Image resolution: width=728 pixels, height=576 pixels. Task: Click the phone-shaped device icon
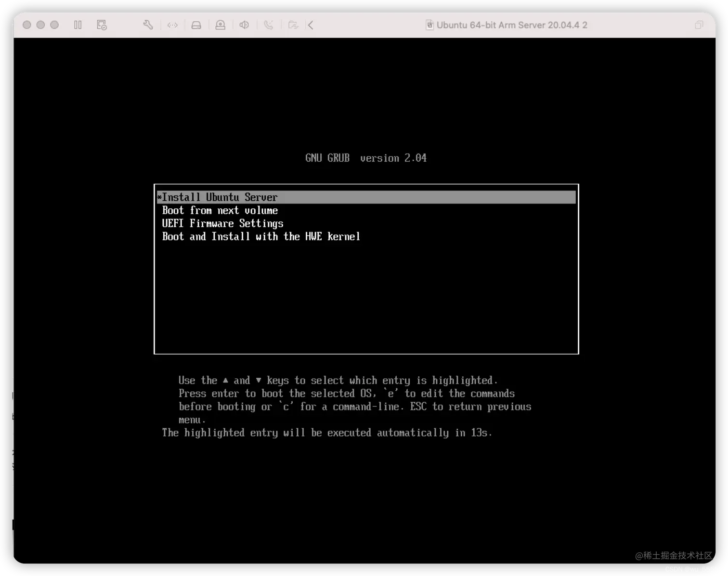269,25
